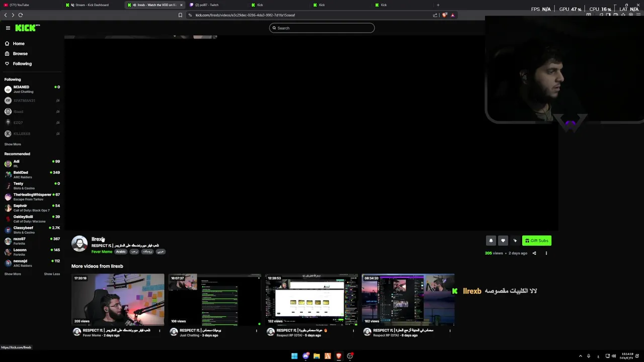The width and height of the screenshot is (644, 362).
Task: Click the llrexb channel avatar
Action: [79, 244]
